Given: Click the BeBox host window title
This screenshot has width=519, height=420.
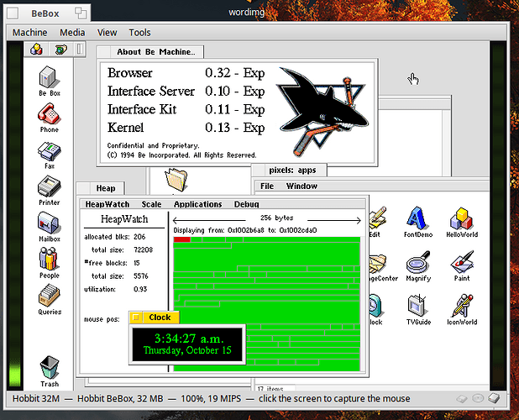Looking at the screenshot, I should [x=45, y=13].
